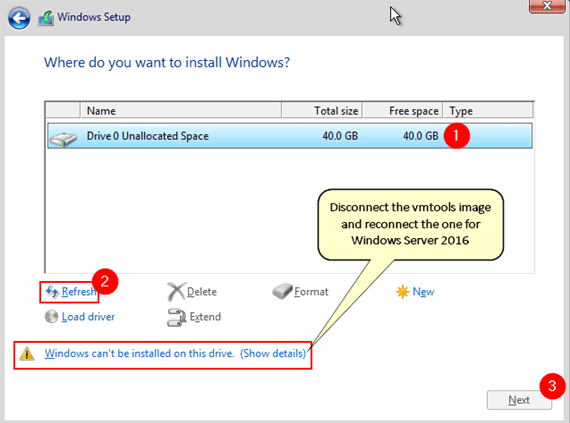Select the Drive 0 hard disk icon
The height and width of the screenshot is (423, 570).
tap(63, 139)
